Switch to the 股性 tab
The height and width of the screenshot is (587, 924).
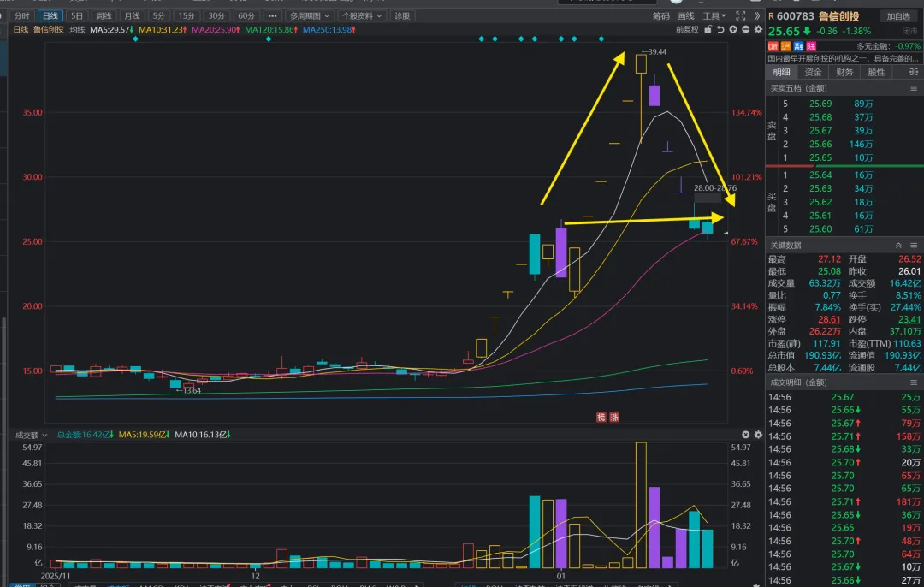point(876,72)
